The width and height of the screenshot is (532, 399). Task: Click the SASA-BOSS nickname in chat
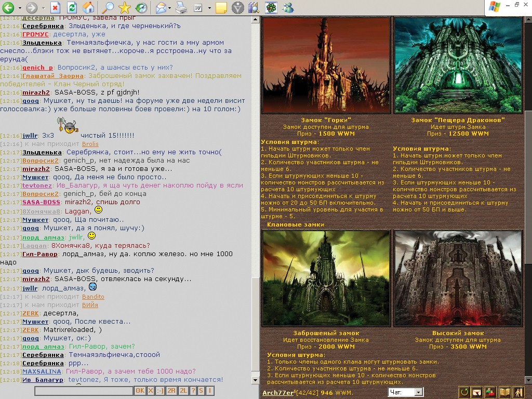coord(41,202)
